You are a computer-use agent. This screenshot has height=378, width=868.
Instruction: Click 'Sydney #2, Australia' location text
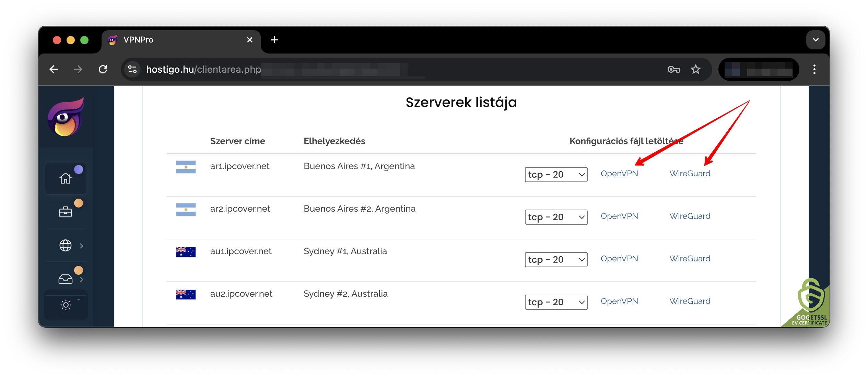pyautogui.click(x=345, y=294)
